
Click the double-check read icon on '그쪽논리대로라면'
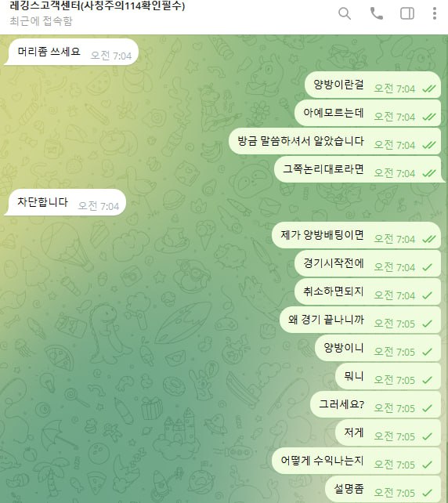[428, 174]
